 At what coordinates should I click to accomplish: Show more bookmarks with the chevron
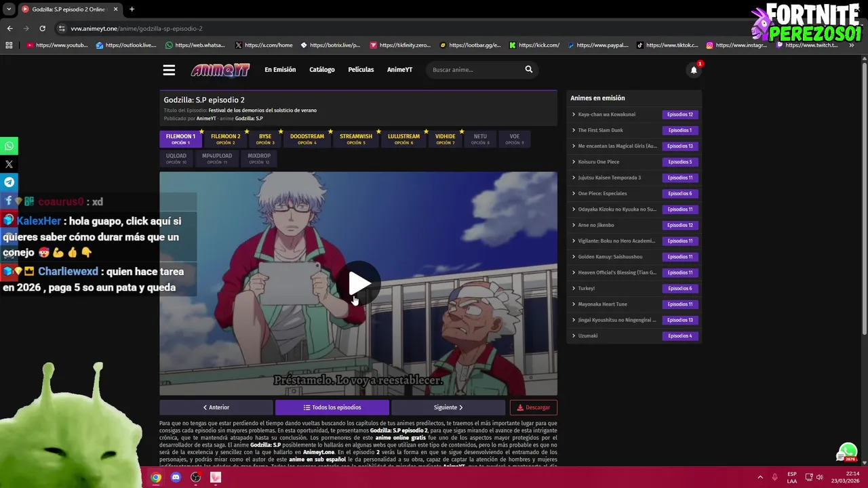point(851,45)
